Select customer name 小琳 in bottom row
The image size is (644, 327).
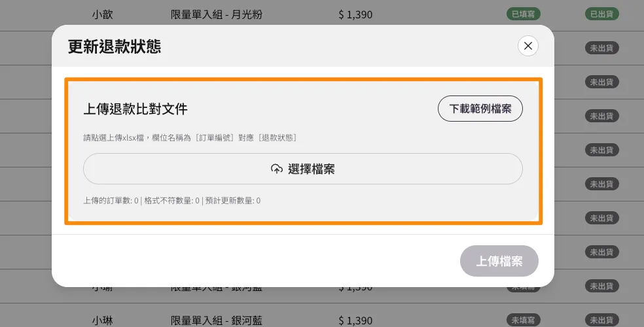[x=103, y=320]
